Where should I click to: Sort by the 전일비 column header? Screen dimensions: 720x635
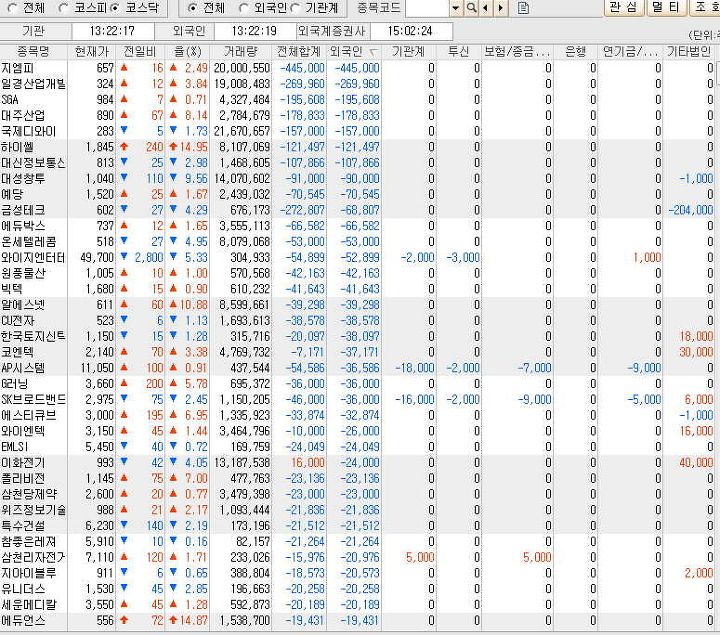140,52
